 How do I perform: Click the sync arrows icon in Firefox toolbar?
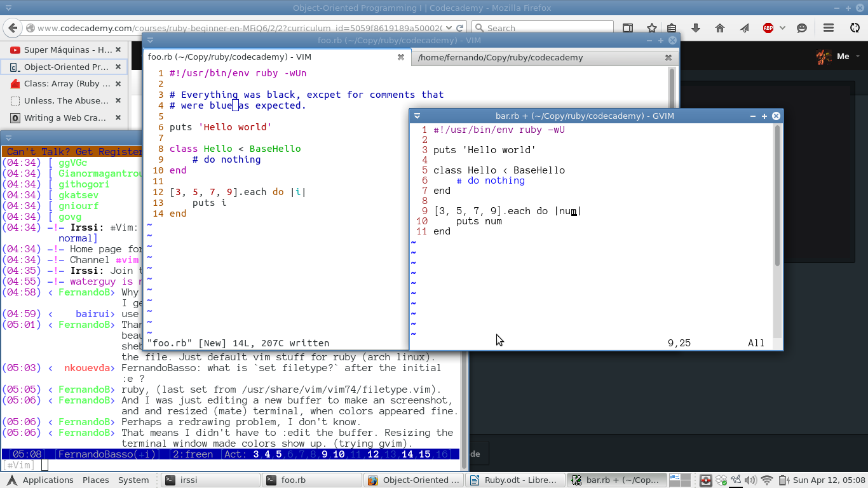tap(855, 28)
